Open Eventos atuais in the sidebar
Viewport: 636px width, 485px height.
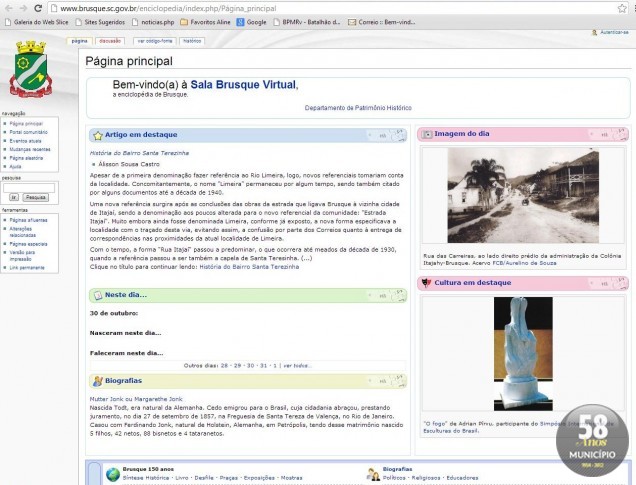pos(25,141)
